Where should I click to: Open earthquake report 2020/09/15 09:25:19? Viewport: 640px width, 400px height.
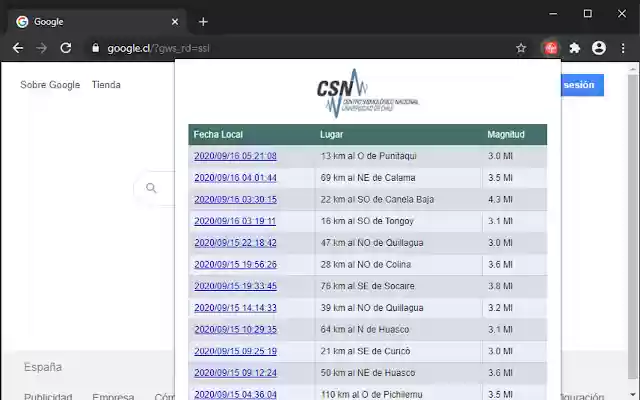click(236, 351)
